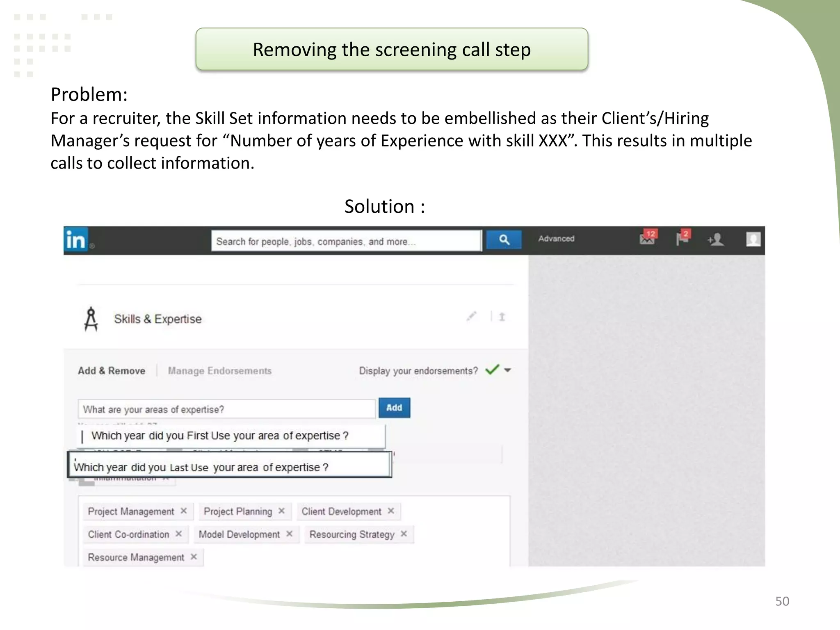
Task: Remove the Resource Management skill
Action: tap(194, 557)
